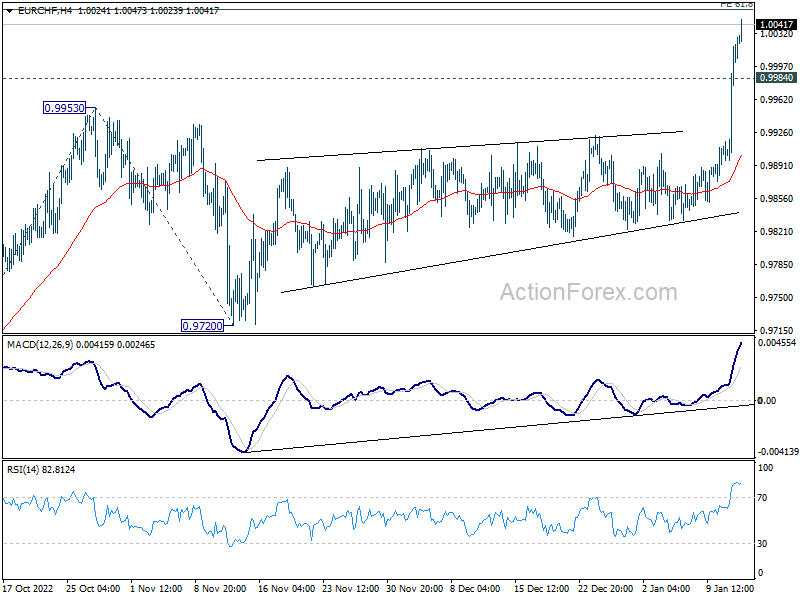Click the 16 Nov 04:00 time label
This screenshot has height=600, width=800.
coord(286,588)
